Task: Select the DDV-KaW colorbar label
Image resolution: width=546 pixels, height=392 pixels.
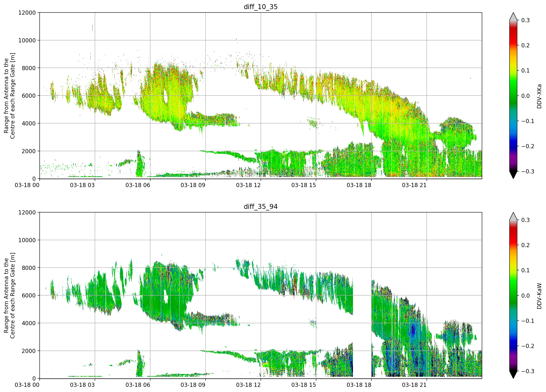Action: (539, 296)
